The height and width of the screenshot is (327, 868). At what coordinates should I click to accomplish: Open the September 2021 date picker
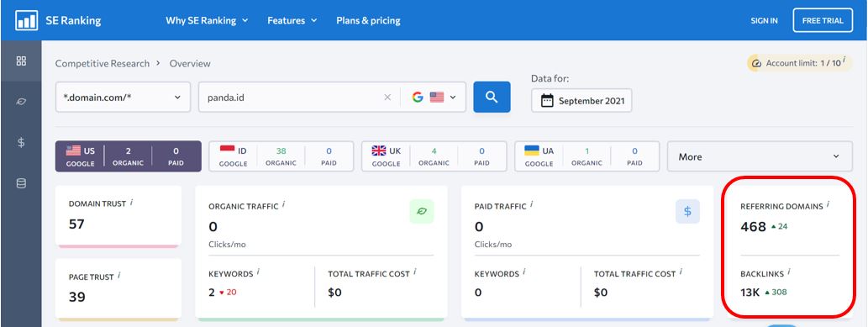coord(581,100)
